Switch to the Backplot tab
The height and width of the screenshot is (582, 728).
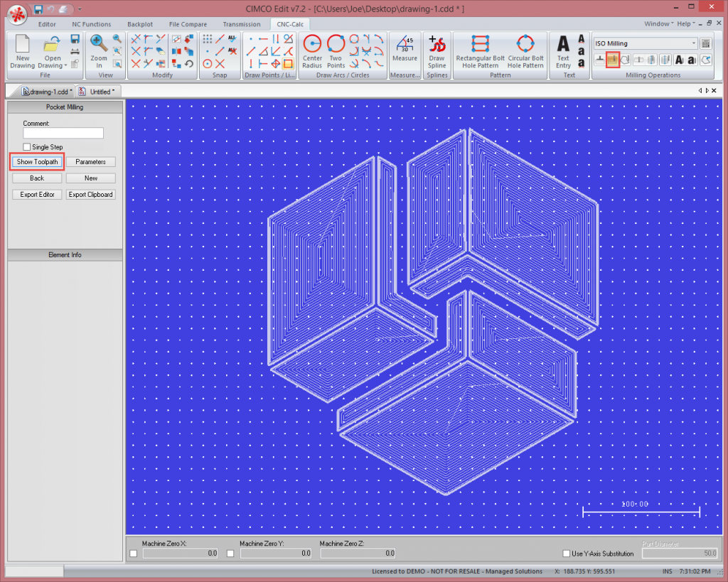(140, 23)
